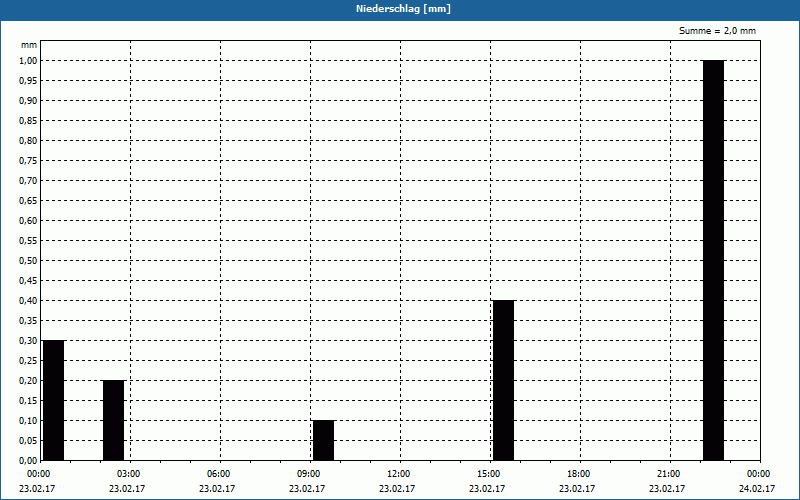Click the 18:00 time label
The height and width of the screenshot is (500, 800).
coord(578,474)
